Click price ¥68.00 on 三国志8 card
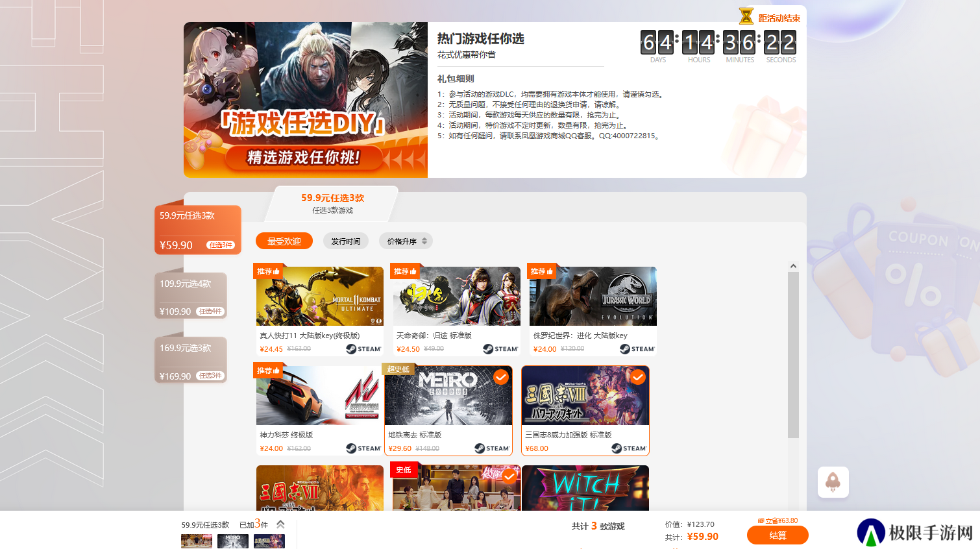980x549 pixels. 537,448
